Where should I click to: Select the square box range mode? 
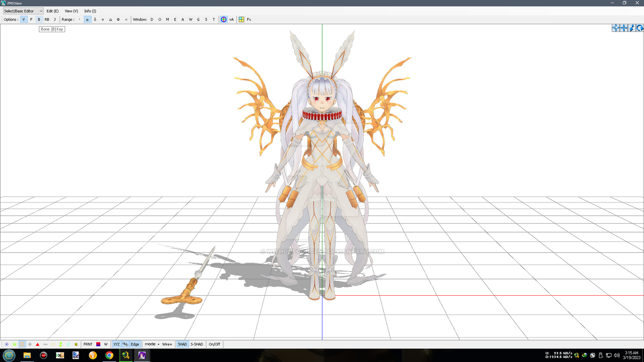pyautogui.click(x=87, y=19)
